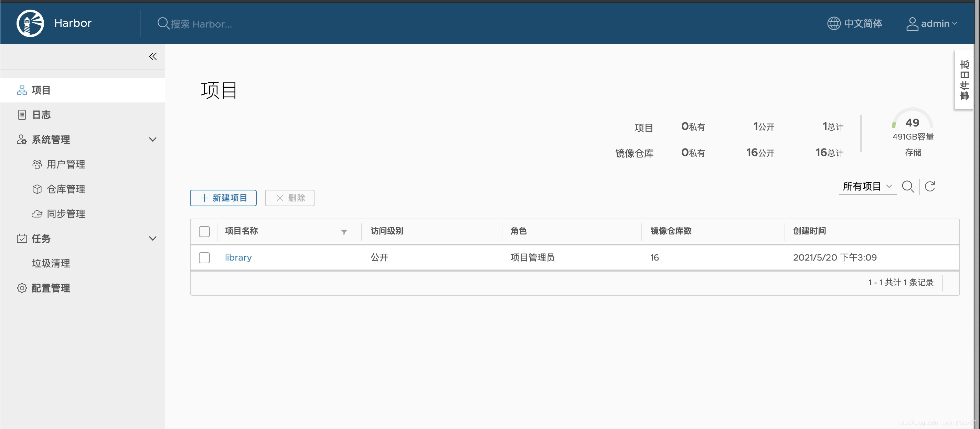Click the admin user avatar icon
The image size is (980, 429).
912,24
